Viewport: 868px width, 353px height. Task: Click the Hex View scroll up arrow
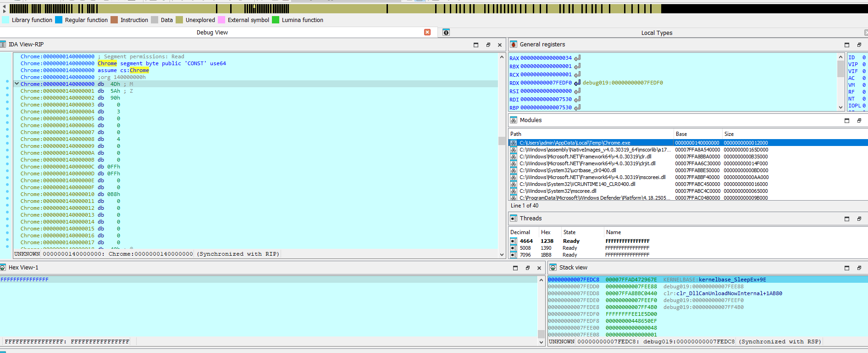tap(541, 280)
